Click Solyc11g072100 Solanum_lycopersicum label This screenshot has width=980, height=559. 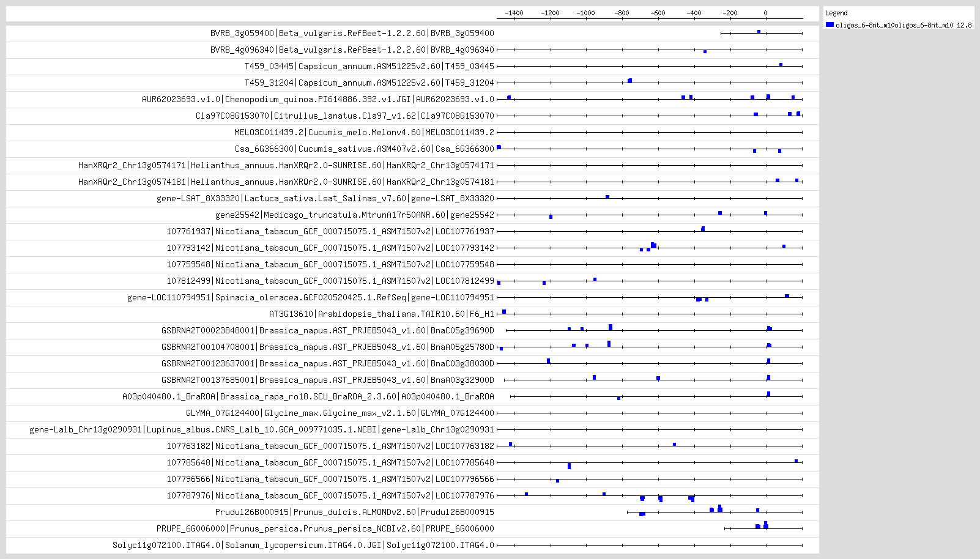(303, 545)
